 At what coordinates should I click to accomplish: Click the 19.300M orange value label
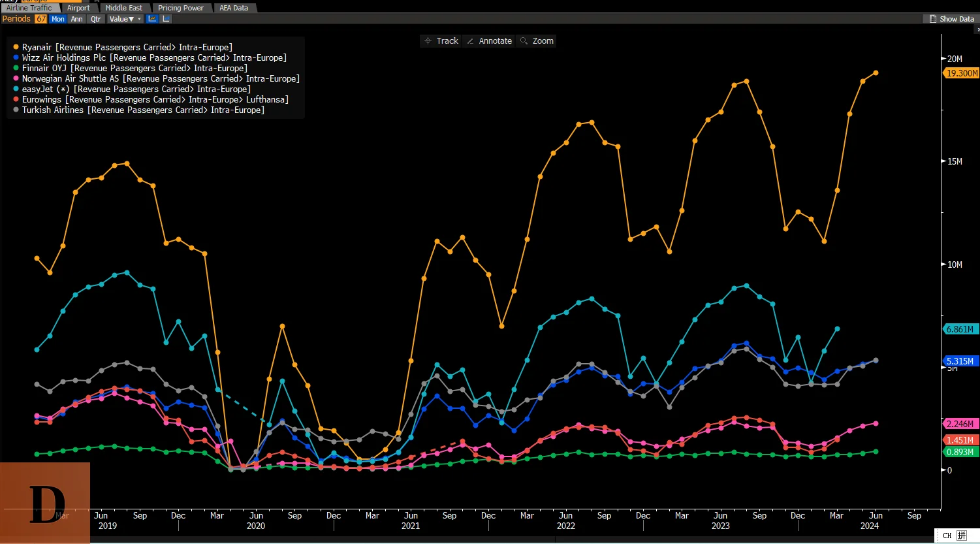click(x=961, y=73)
